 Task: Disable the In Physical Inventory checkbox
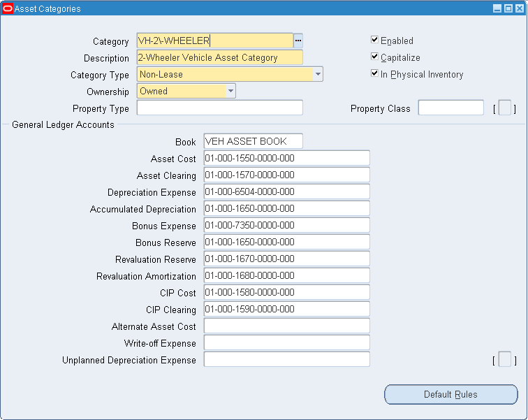375,74
